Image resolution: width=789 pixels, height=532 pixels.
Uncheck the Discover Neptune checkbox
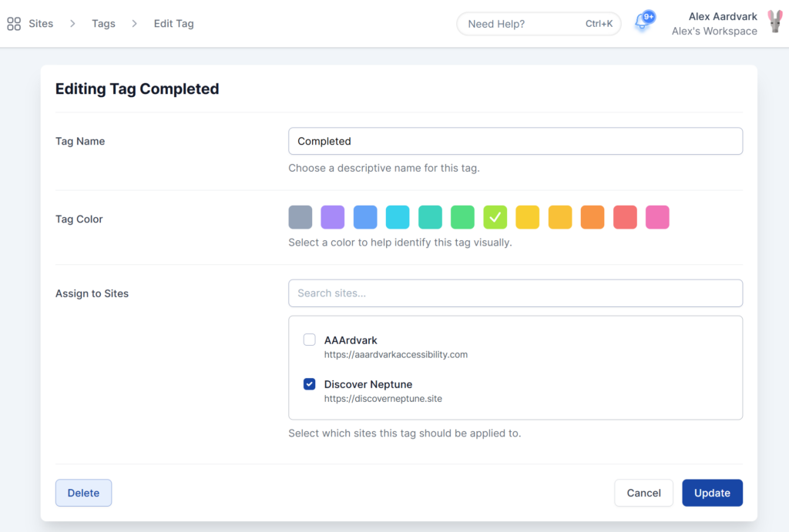click(310, 384)
